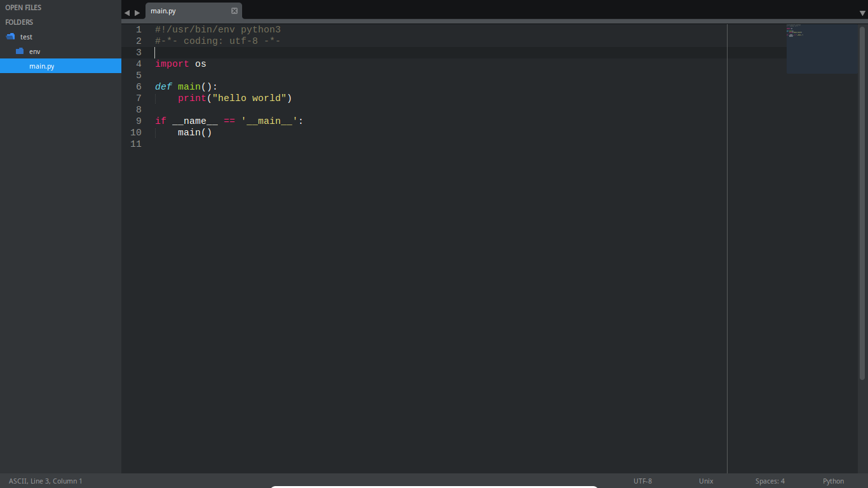
Task: Change the Unix line endings setting
Action: (706, 481)
